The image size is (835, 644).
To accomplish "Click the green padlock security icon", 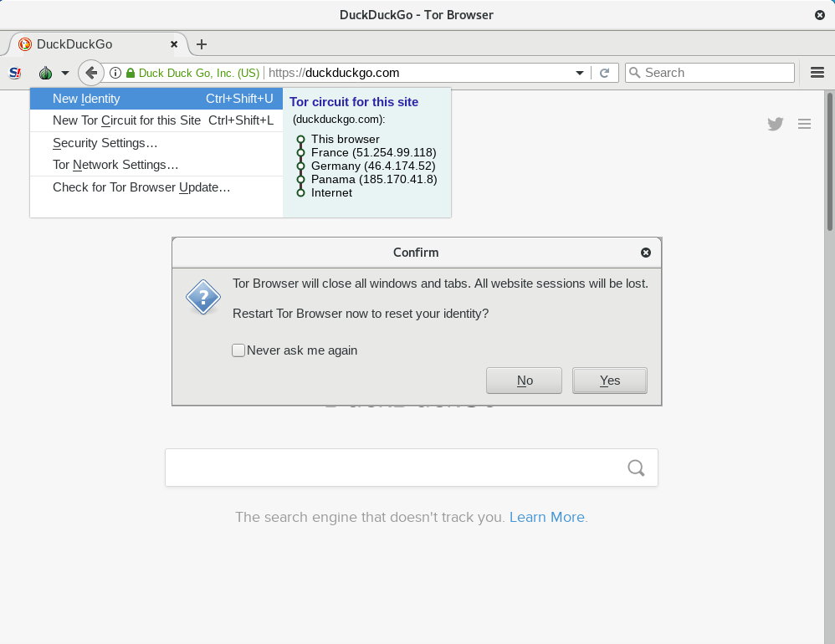I will tap(131, 73).
